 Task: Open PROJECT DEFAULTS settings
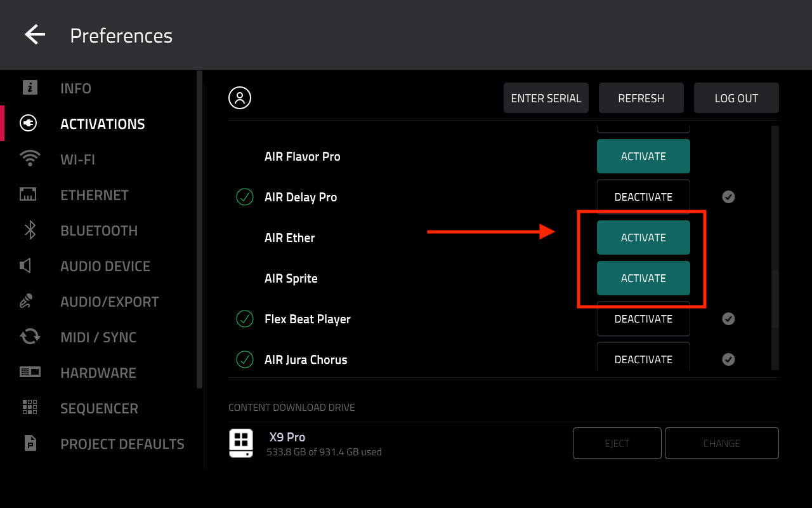(x=122, y=444)
